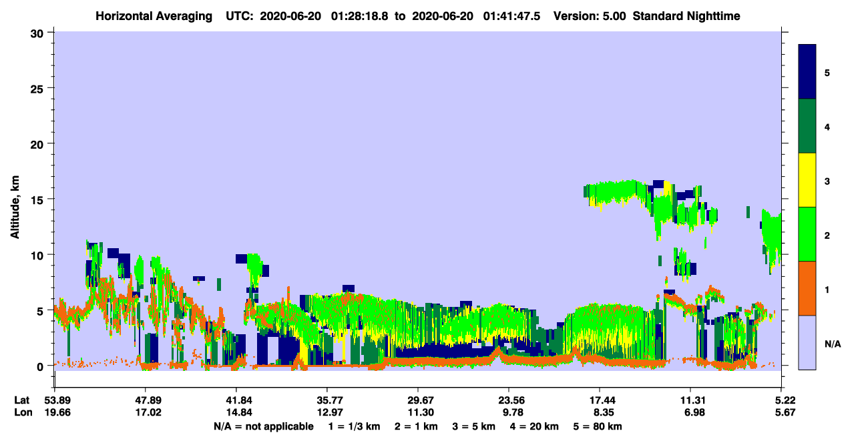868x445 pixels.
Task: Click the y-axis tick label 10
Action: (x=38, y=255)
